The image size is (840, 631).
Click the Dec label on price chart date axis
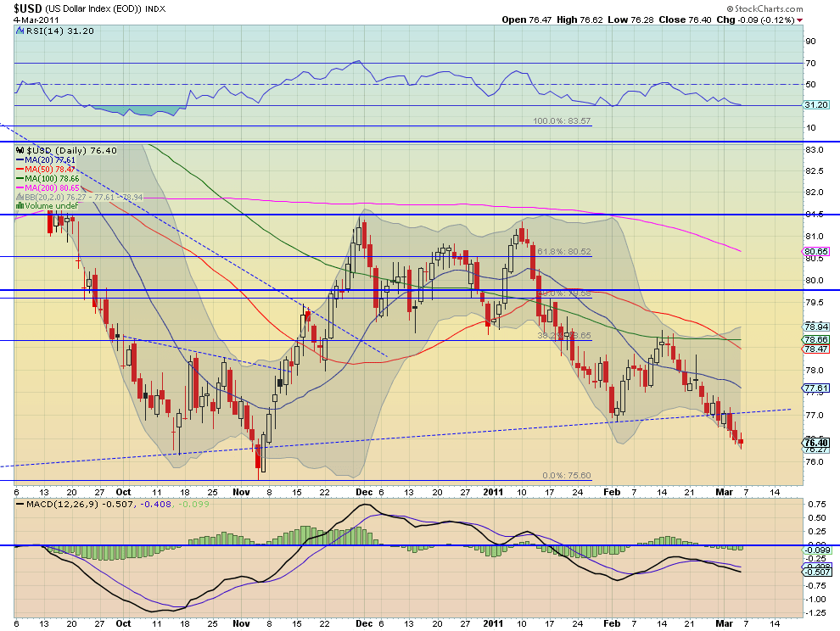click(x=364, y=492)
